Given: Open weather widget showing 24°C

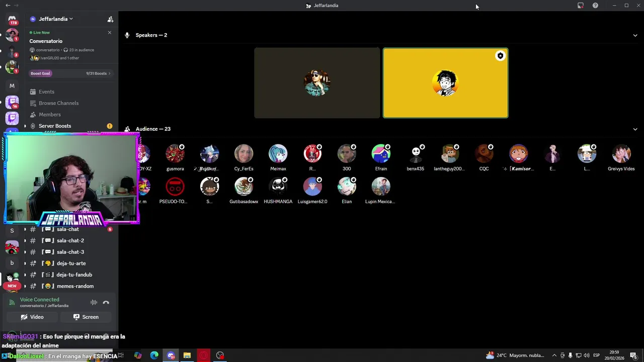Looking at the screenshot, I should 515,355.
